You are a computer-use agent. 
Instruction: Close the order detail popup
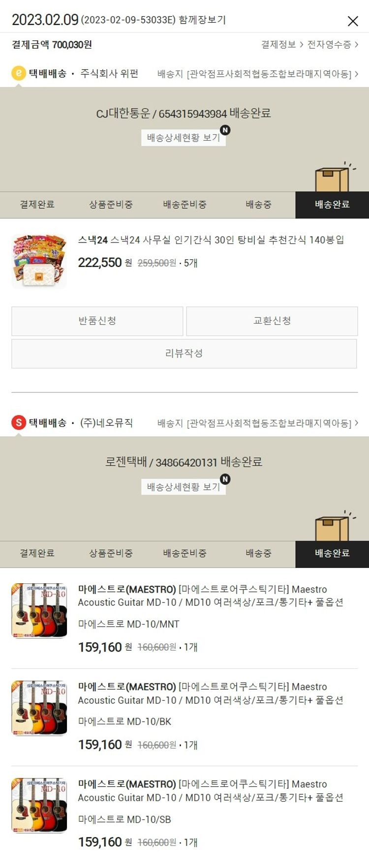(x=353, y=21)
